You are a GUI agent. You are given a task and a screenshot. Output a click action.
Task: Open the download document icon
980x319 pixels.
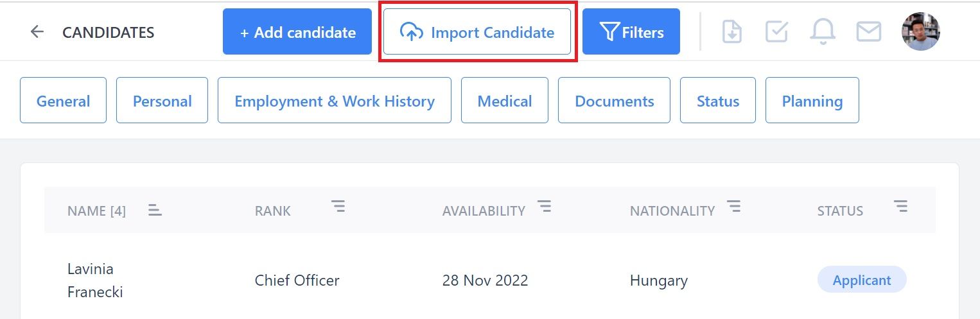click(x=732, y=31)
